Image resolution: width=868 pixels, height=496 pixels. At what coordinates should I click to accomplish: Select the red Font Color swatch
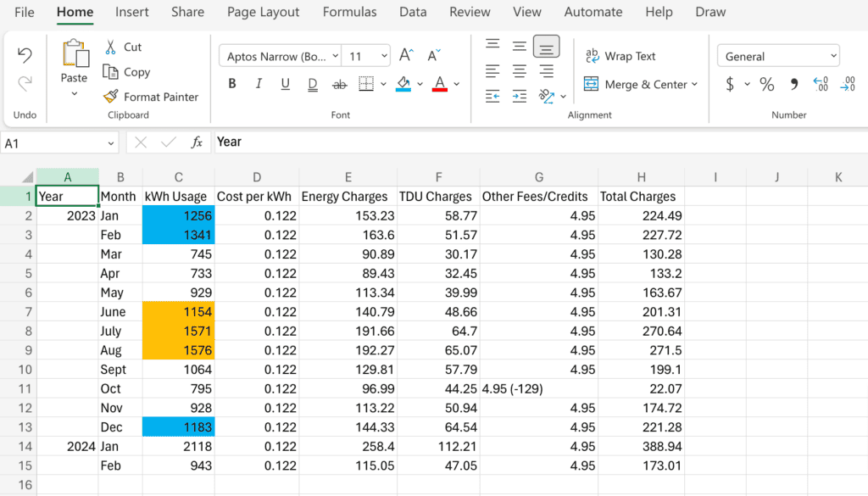click(439, 84)
